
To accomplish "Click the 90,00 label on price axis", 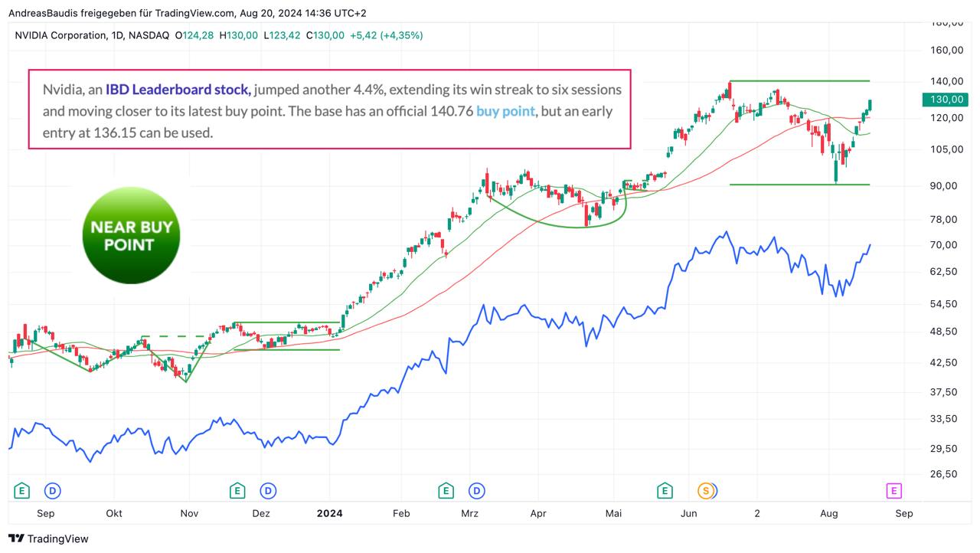I will 946,185.
